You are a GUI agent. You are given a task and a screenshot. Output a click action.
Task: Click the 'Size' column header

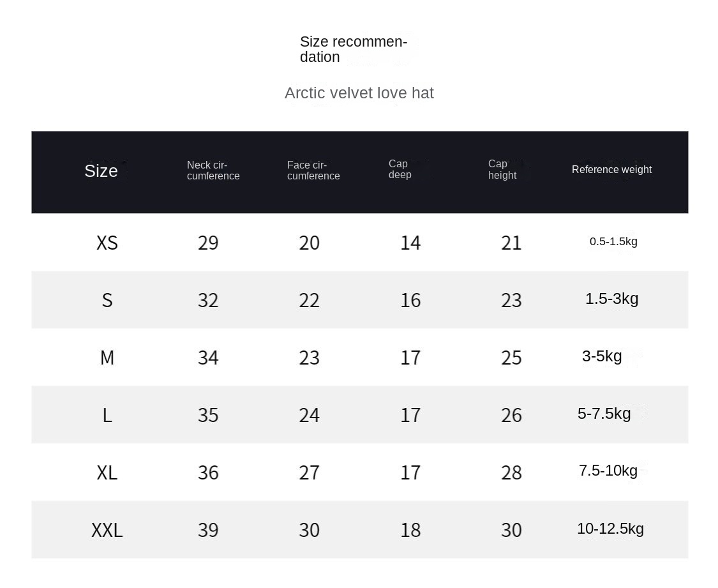[x=101, y=171]
